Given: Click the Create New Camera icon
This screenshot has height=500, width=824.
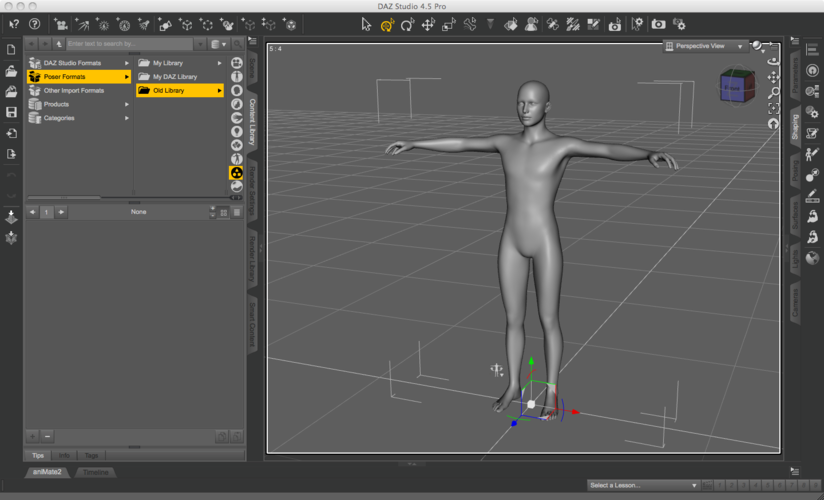Looking at the screenshot, I should 61,23.
